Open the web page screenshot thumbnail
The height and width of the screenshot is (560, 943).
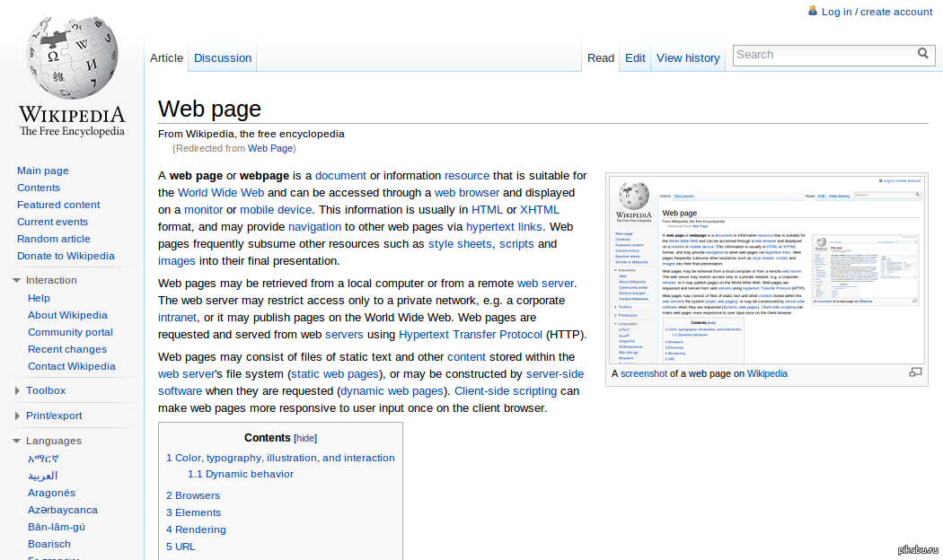(x=768, y=269)
